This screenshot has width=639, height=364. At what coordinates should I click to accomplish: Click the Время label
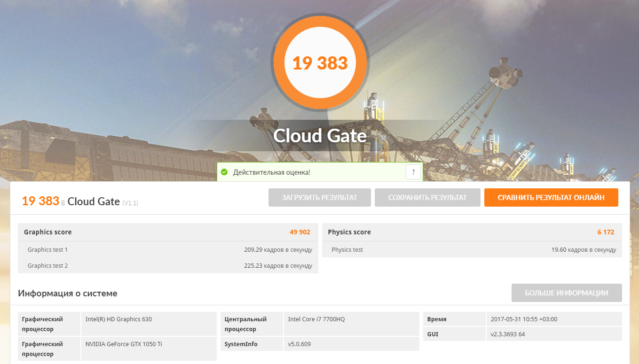coord(437,319)
